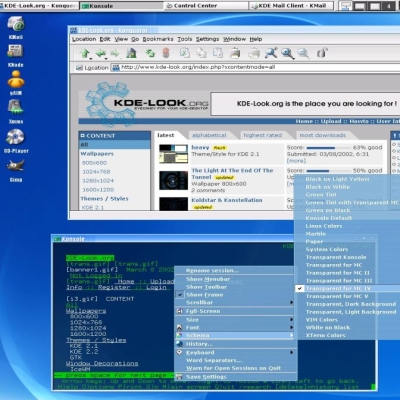Click the Print icon in Konqueror toolbar
This screenshot has width=400, height=400.
click(x=235, y=53)
